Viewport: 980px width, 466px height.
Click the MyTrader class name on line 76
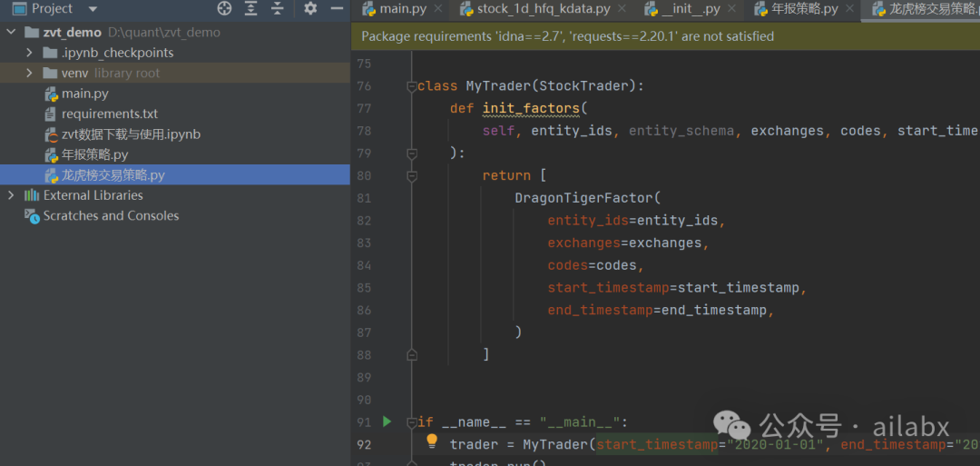tap(499, 85)
